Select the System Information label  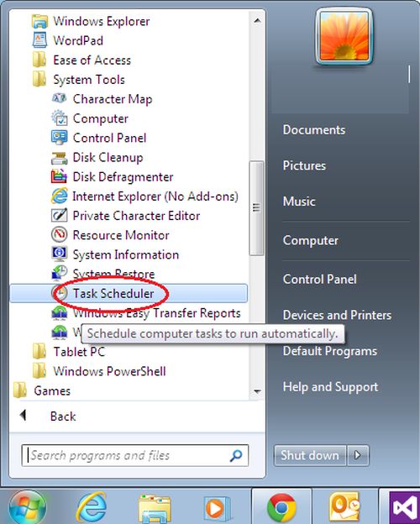pos(126,254)
